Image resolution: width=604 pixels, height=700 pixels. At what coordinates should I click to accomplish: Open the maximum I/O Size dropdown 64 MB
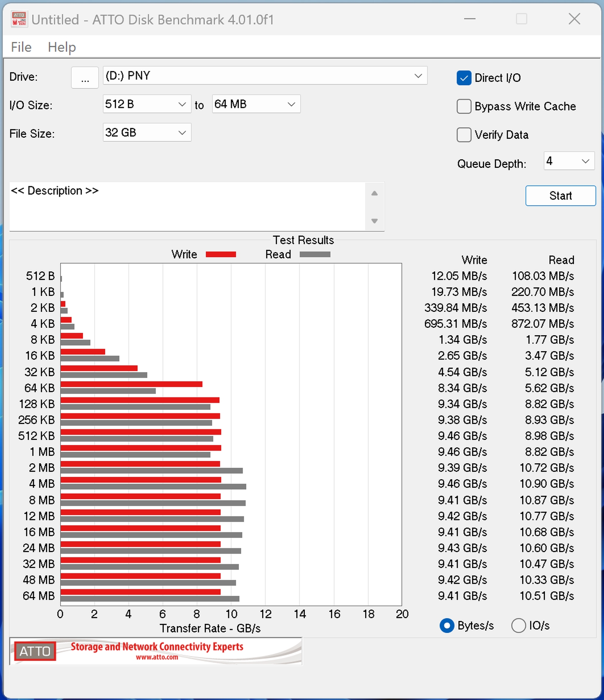click(x=256, y=104)
